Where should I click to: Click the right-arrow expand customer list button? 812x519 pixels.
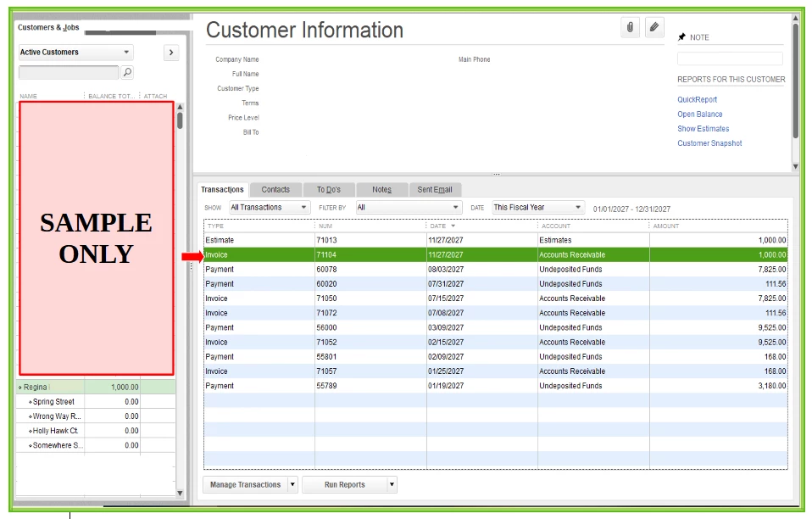click(x=171, y=53)
